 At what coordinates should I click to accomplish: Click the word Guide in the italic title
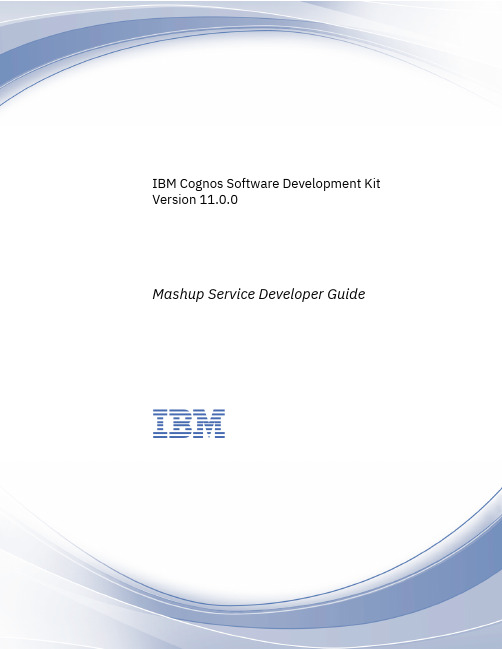coord(346,294)
